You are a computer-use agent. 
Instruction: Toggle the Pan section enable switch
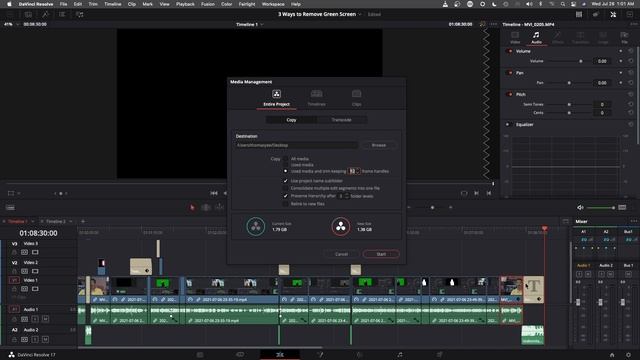pos(509,73)
